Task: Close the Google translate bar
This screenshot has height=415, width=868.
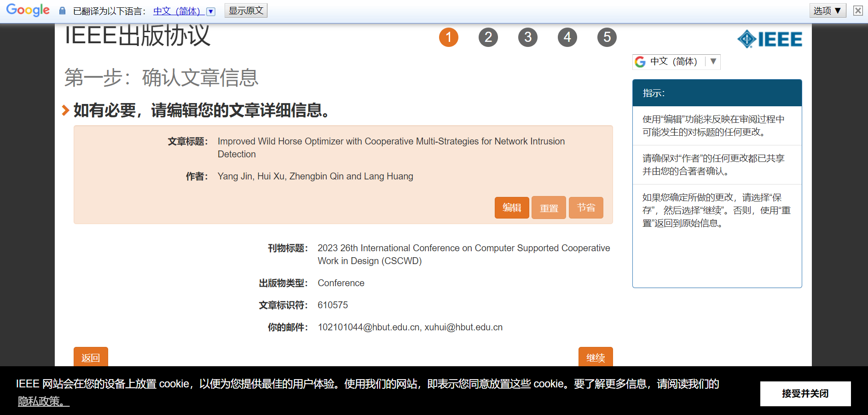Action: pyautogui.click(x=858, y=11)
